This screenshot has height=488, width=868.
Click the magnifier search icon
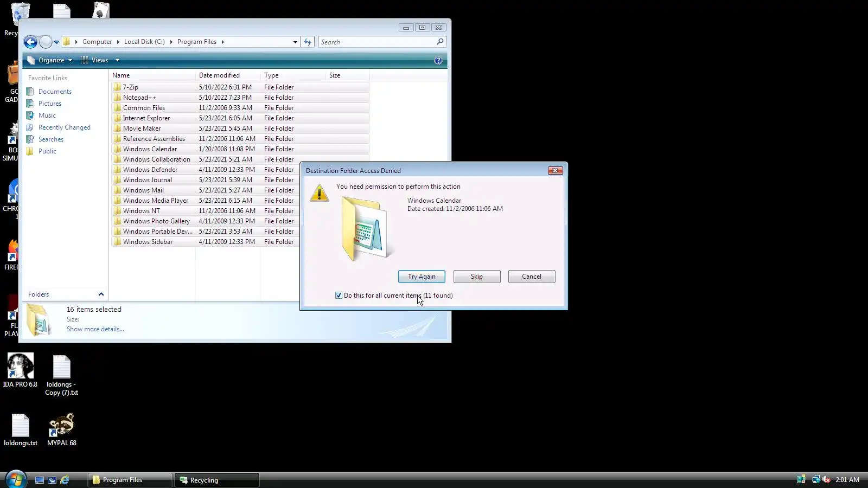click(440, 41)
